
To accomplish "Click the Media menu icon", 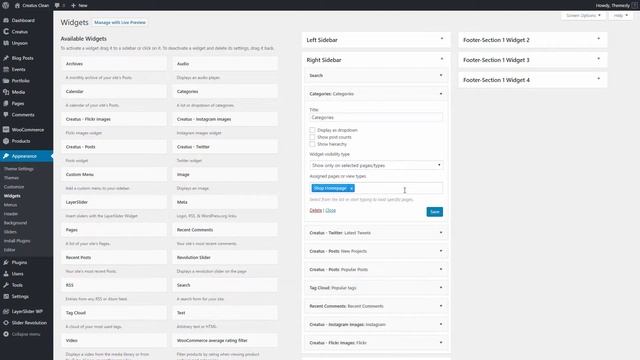I will pyautogui.click(x=6, y=92).
